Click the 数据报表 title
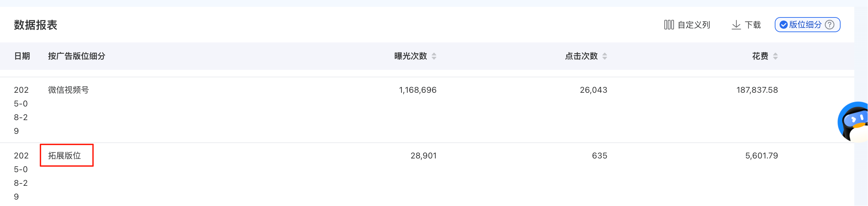This screenshot has height=206, width=868. tap(36, 25)
